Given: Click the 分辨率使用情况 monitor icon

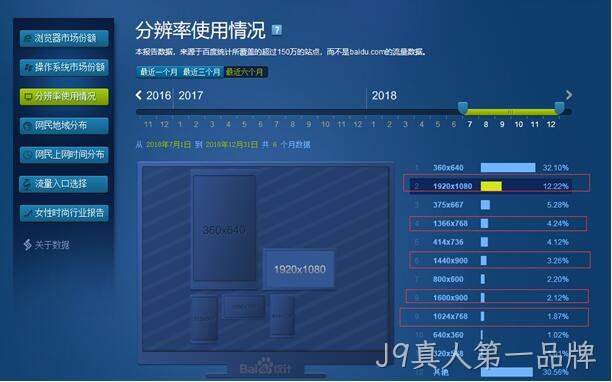Looking at the screenshot, I should (x=28, y=96).
